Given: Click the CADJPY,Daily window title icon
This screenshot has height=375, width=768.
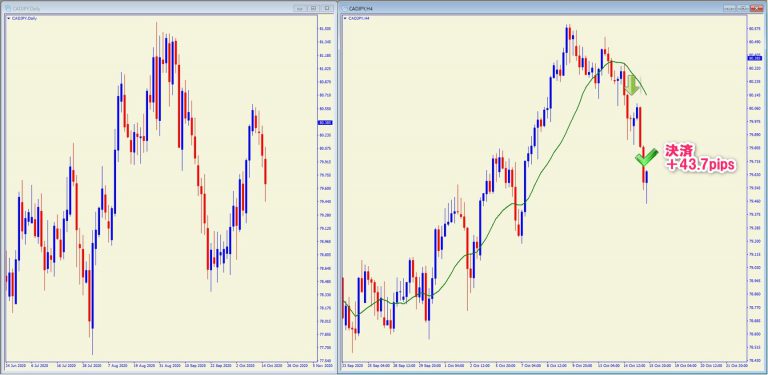Looking at the screenshot, I should (x=9, y=9).
